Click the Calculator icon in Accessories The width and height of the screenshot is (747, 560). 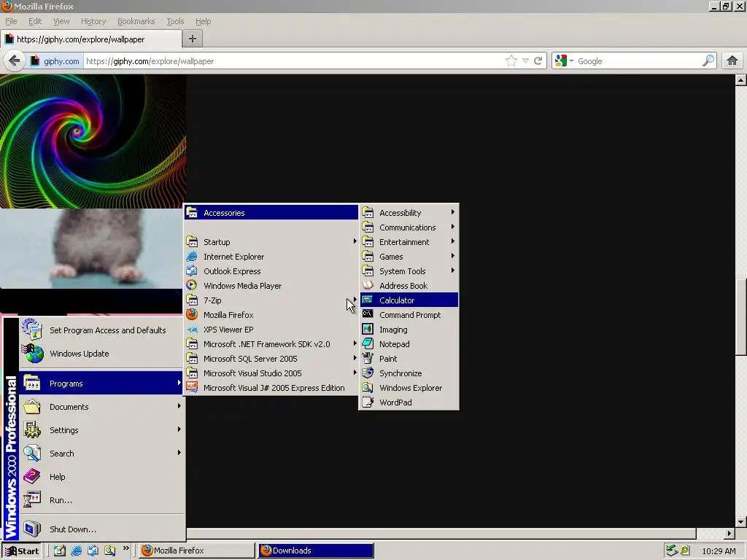368,300
